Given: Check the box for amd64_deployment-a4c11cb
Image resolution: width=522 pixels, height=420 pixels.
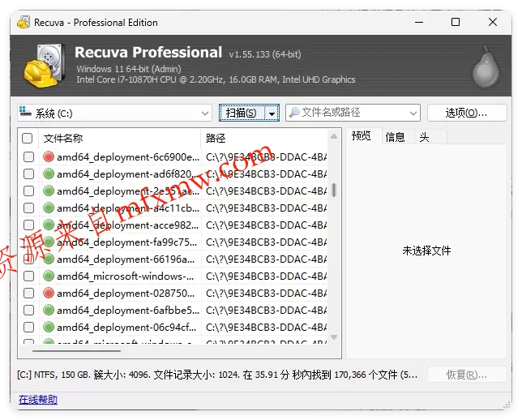Looking at the screenshot, I should tap(29, 208).
